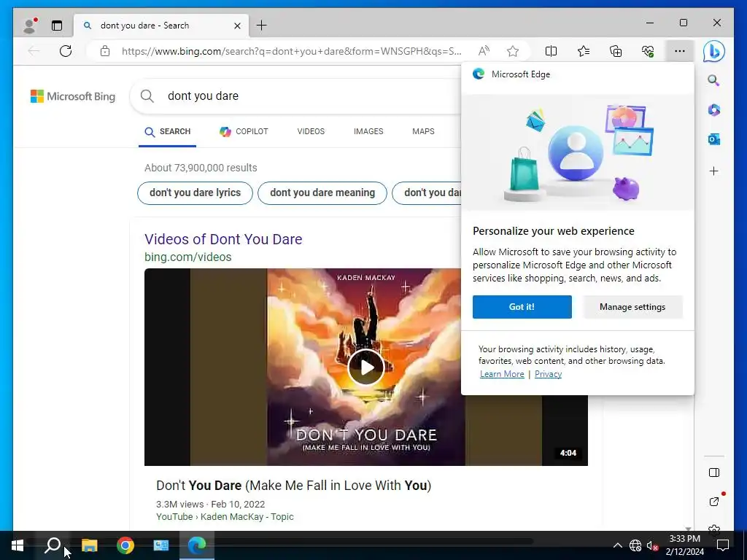Open Outlook in the sidebar
The height and width of the screenshot is (560, 747).
point(713,139)
